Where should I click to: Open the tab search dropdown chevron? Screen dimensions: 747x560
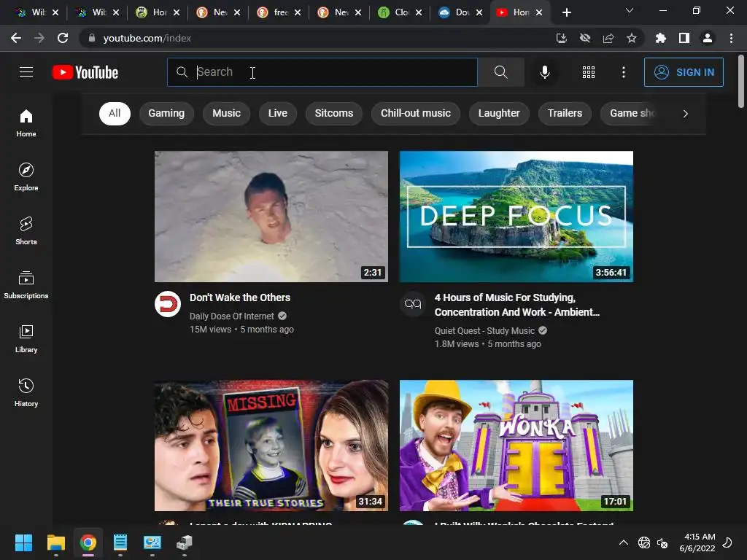630,10
